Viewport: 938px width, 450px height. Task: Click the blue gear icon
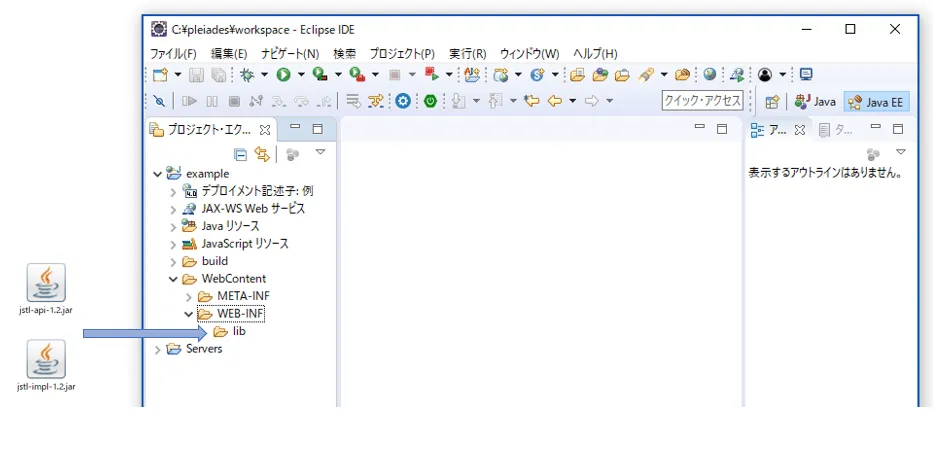click(403, 101)
